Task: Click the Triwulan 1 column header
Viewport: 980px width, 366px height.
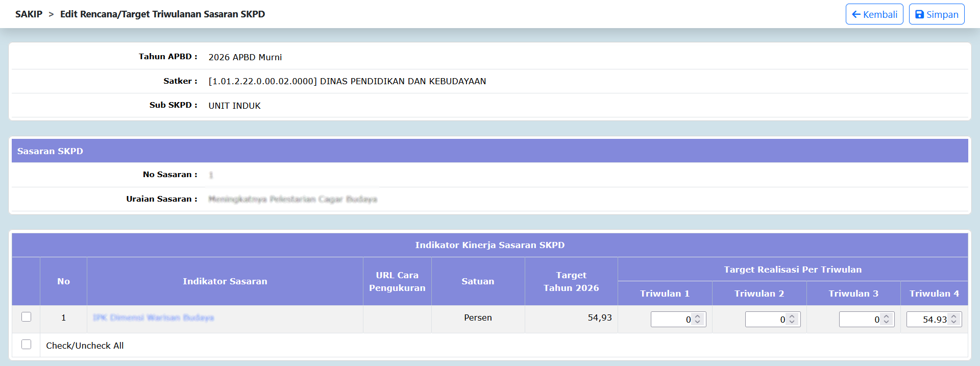Action: click(x=665, y=294)
